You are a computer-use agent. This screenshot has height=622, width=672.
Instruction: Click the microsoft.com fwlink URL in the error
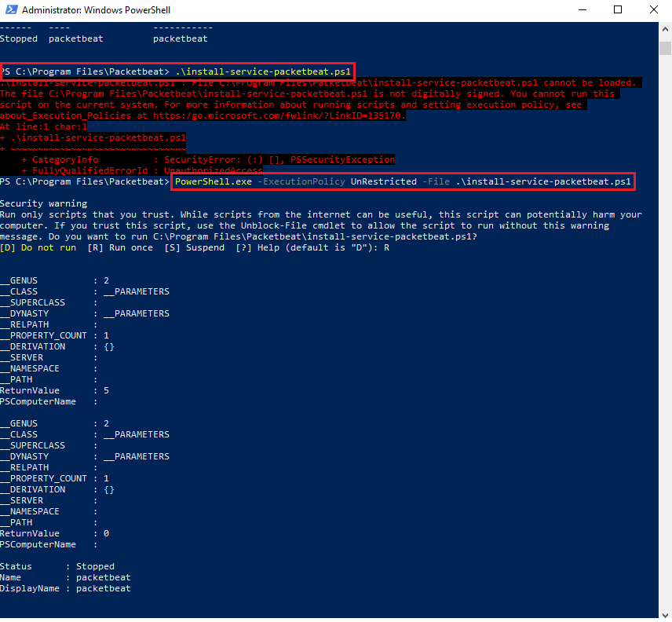click(x=279, y=115)
